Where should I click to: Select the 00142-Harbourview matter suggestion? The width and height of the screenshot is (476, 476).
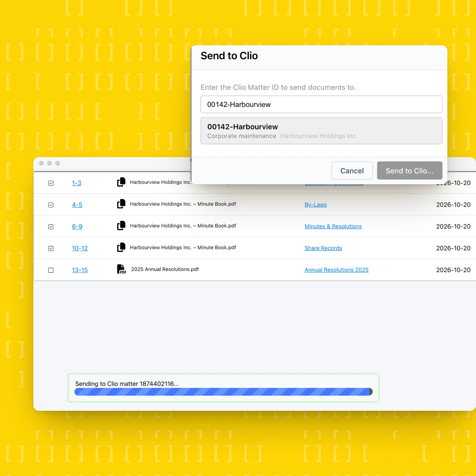click(x=321, y=131)
